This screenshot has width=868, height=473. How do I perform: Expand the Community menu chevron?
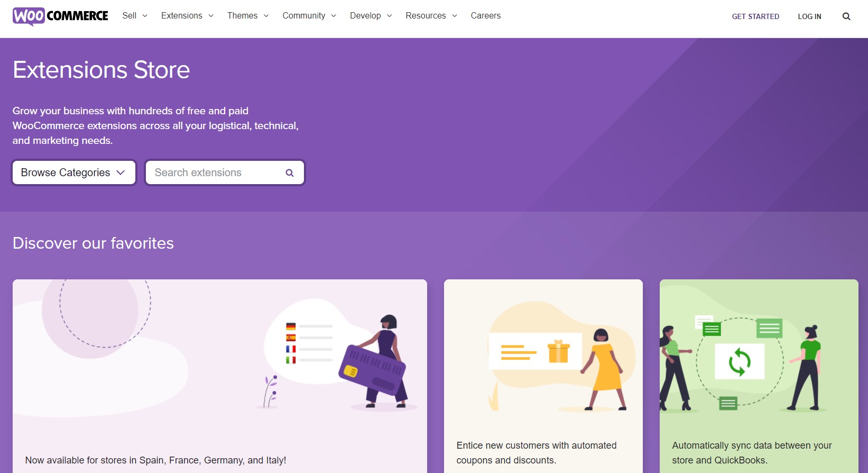(x=334, y=16)
